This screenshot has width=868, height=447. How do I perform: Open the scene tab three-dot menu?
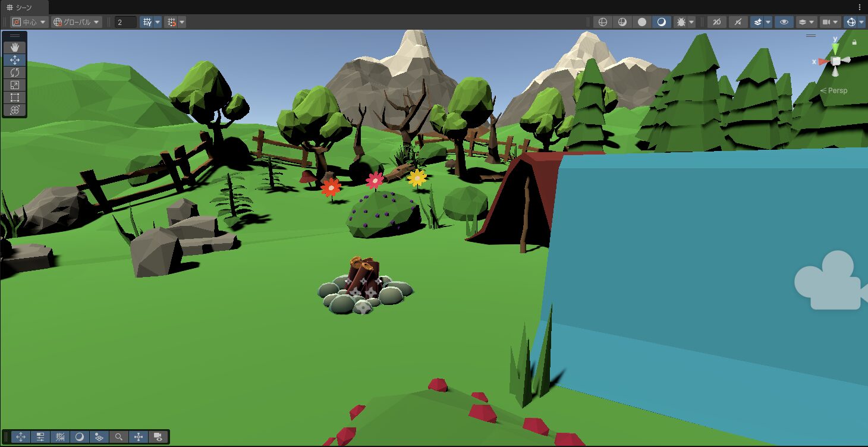860,7
